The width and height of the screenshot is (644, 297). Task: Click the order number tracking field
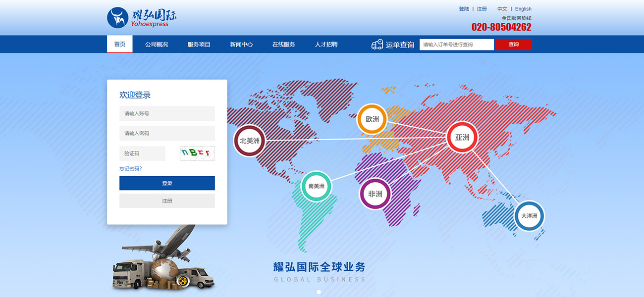pos(456,45)
